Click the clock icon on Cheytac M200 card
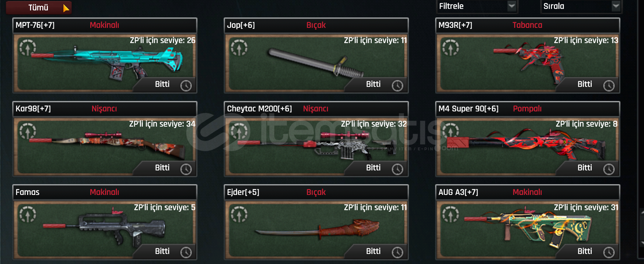 pos(397,169)
